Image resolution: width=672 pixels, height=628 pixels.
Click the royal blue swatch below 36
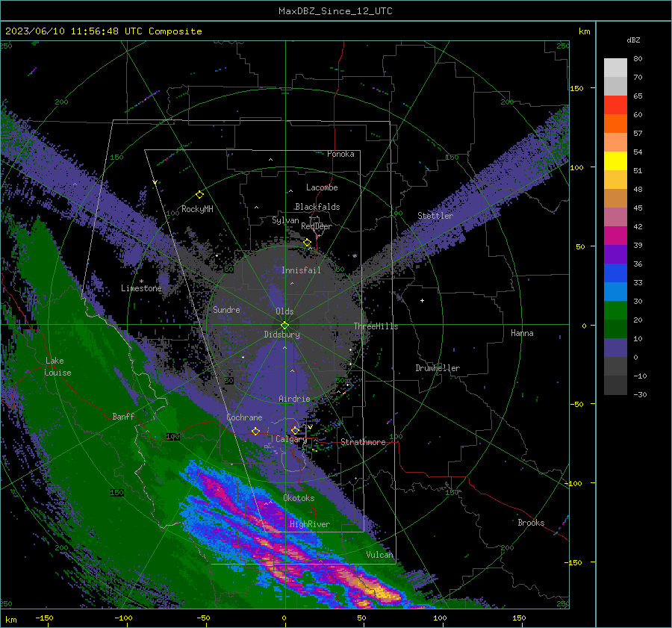click(615, 273)
